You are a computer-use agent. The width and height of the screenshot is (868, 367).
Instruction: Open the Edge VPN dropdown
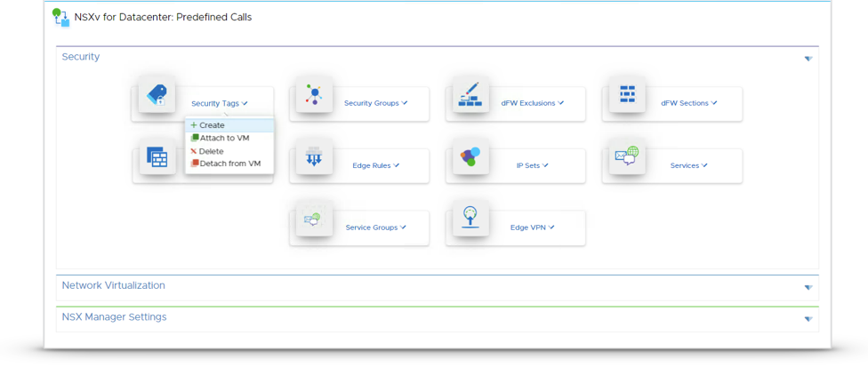click(533, 227)
